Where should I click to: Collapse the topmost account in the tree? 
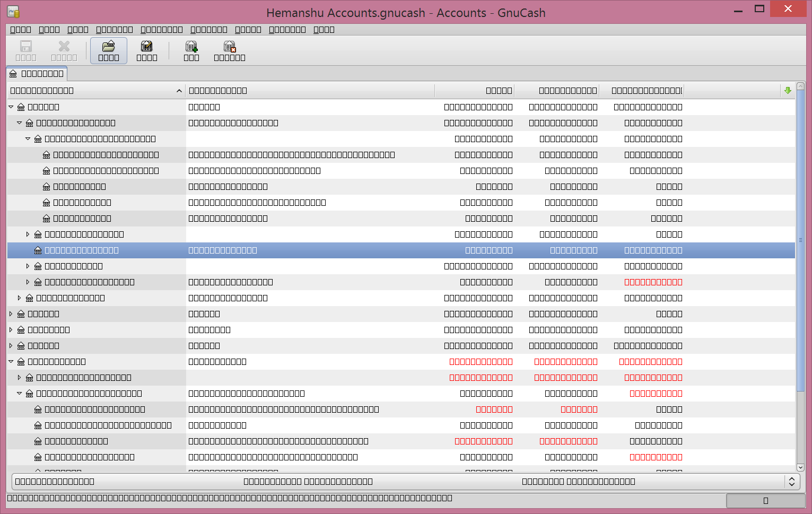(x=11, y=107)
